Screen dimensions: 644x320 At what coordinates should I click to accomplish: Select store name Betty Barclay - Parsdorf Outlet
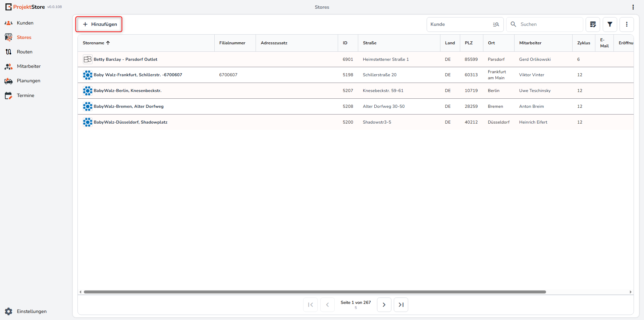point(125,59)
